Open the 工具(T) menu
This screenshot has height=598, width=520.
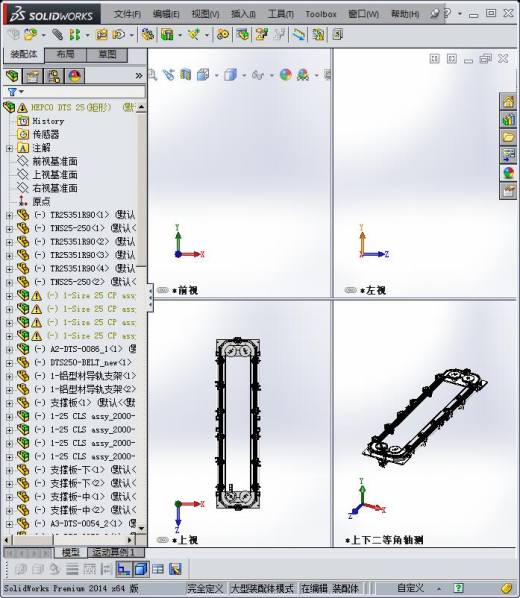tap(281, 14)
